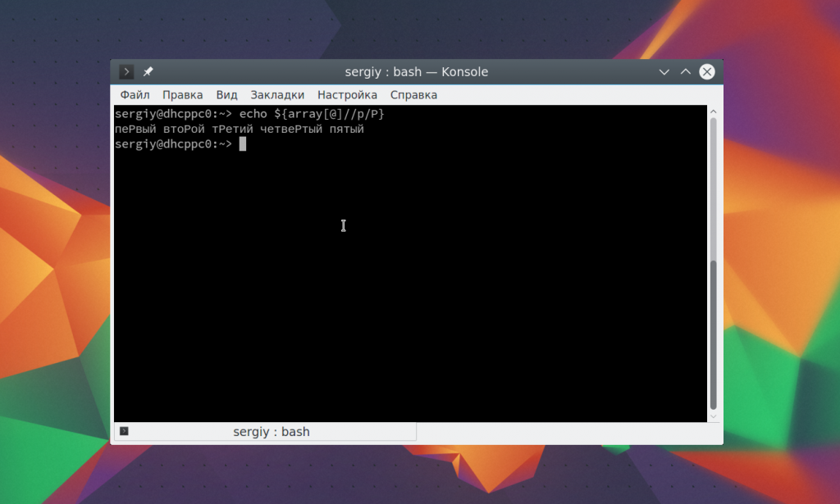840x504 pixels.
Task: Open the Закладки menu
Action: click(277, 95)
